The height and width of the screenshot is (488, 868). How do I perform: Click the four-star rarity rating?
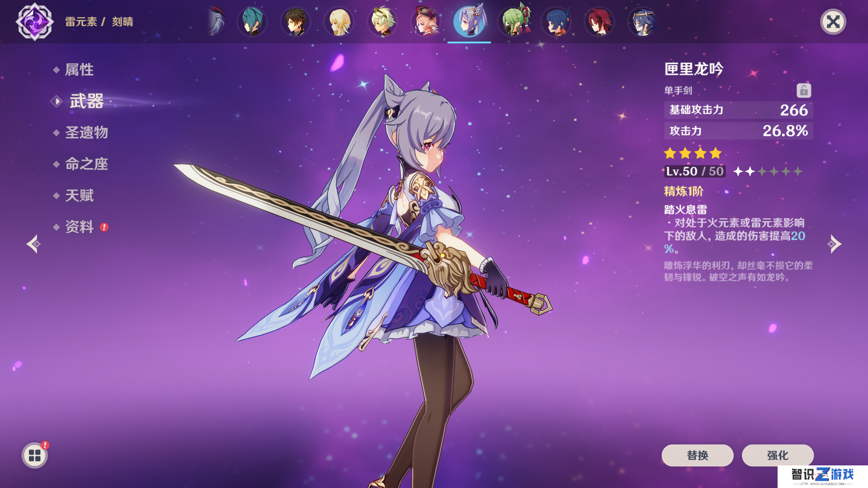693,153
